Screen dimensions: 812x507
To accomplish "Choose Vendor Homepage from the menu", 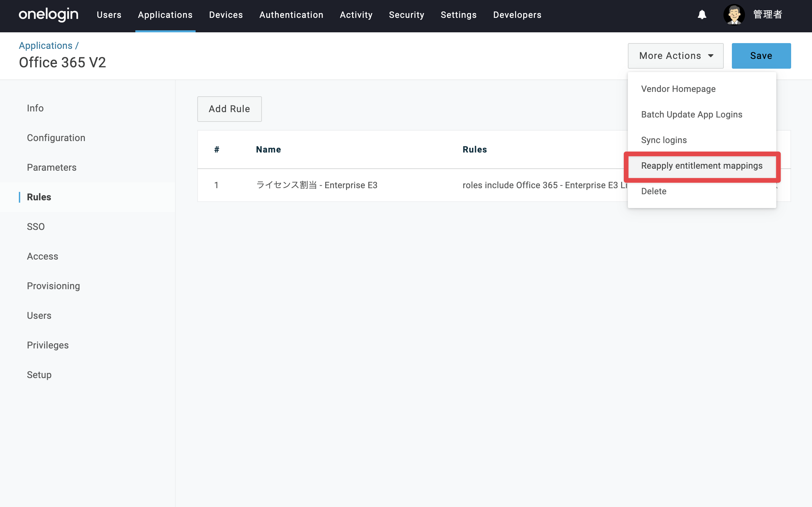I will (x=702, y=89).
